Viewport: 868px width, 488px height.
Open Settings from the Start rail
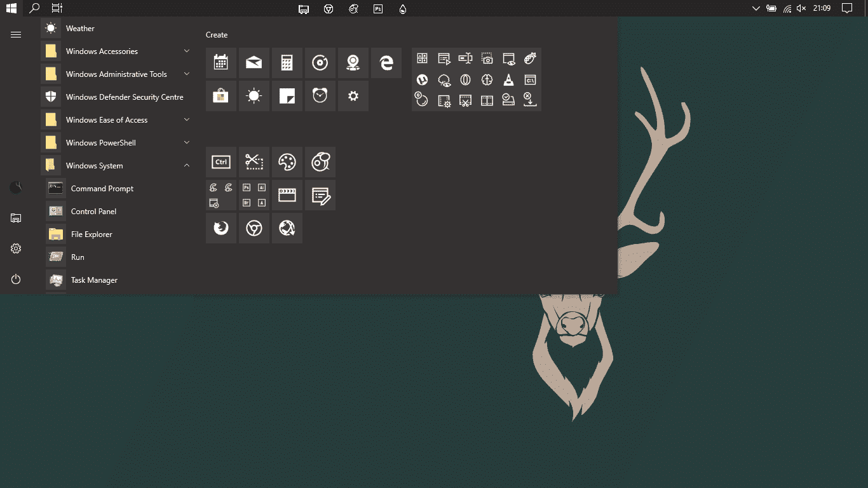coord(16,248)
